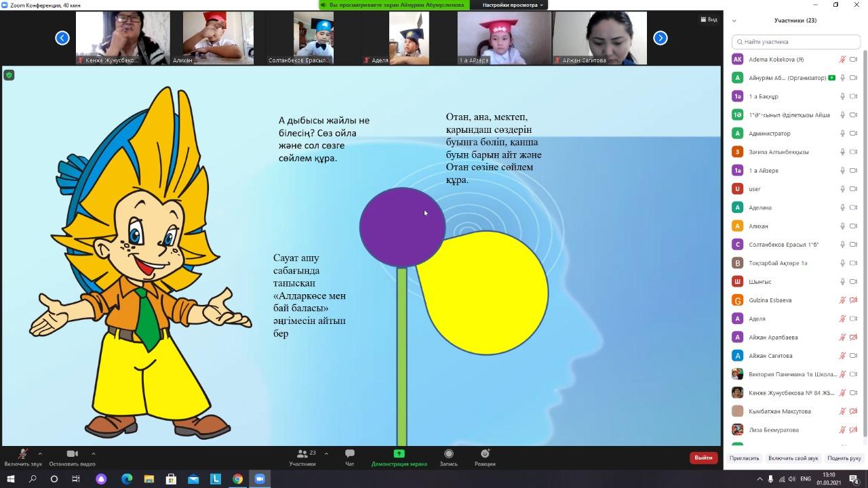Viewport: 868px width, 488px height.
Task: Show next video thumbnails with right arrow
Action: (660, 38)
